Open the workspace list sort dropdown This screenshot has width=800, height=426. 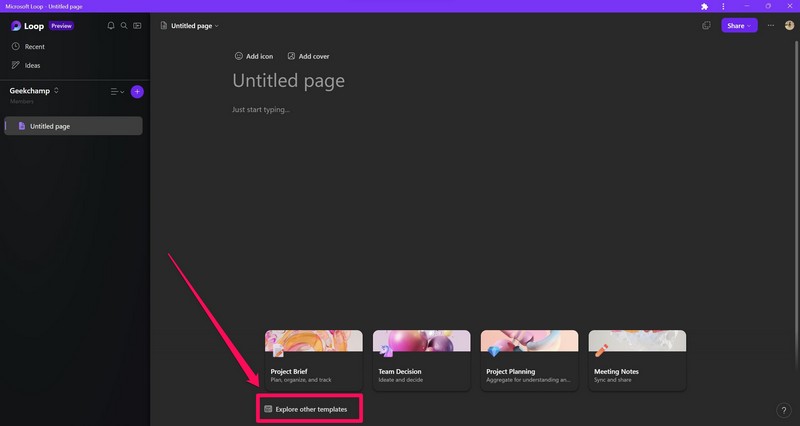116,91
